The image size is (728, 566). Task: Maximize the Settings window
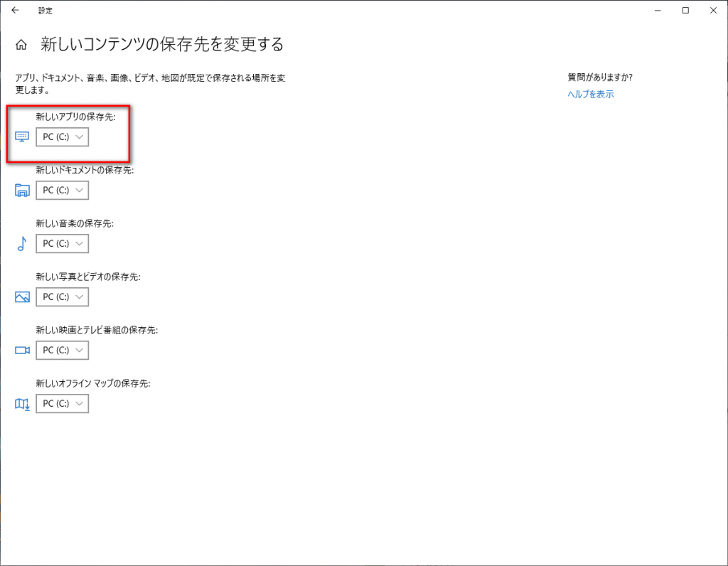click(x=685, y=11)
